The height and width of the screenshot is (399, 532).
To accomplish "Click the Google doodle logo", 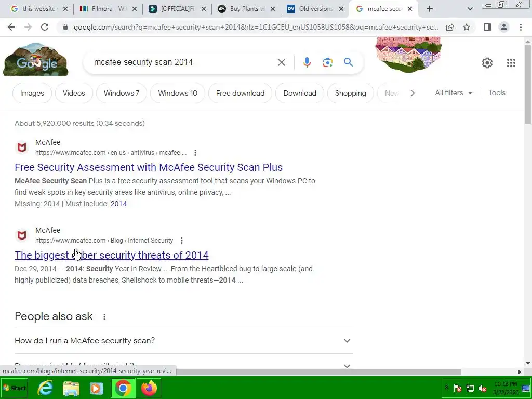I will pos(36,59).
